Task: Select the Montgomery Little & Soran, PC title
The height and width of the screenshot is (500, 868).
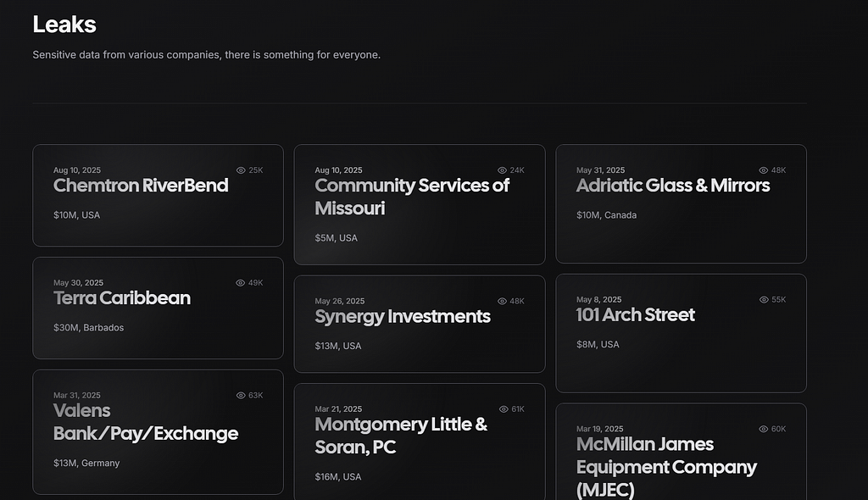Action: pyautogui.click(x=401, y=436)
